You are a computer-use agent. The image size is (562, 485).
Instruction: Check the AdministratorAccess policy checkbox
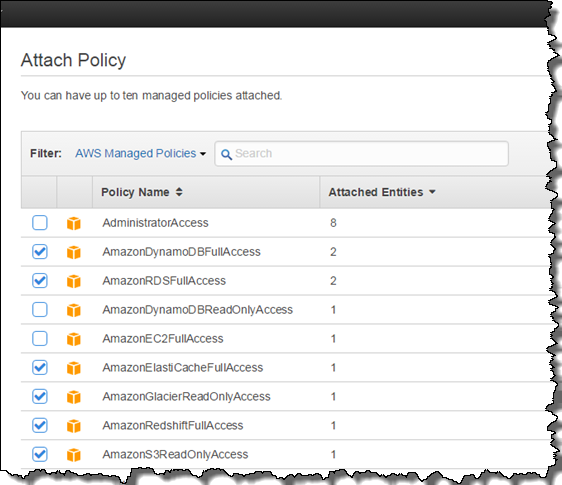(x=40, y=223)
